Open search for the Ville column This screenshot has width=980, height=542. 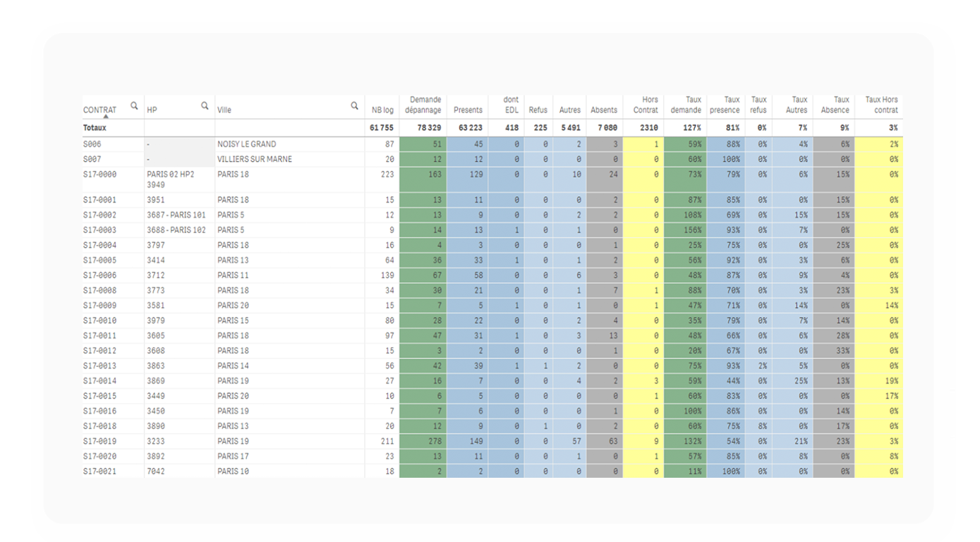coord(354,106)
